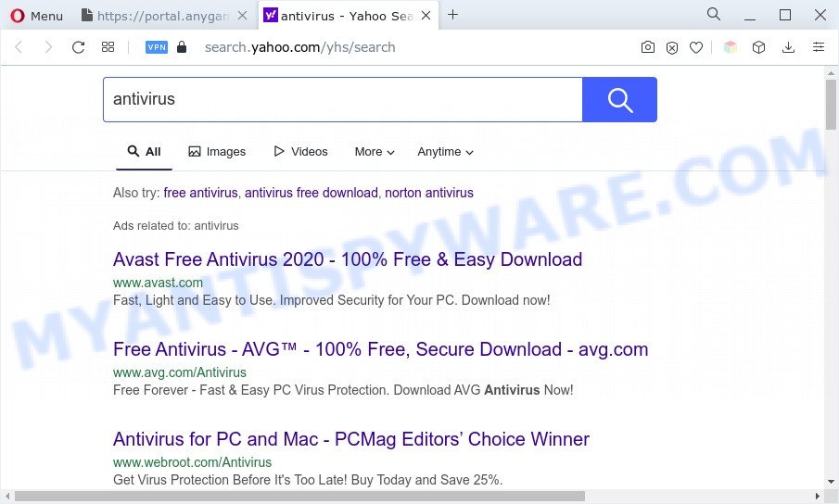Click the tab search magnifier icon
The image size is (839, 504).
point(713,14)
